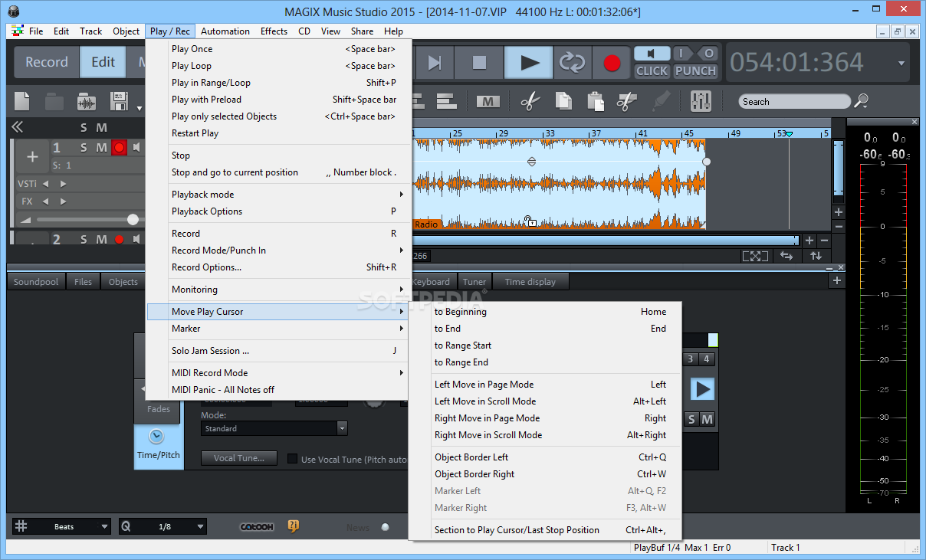Select 'to Range Start' menu entry
This screenshot has width=926, height=560.
tap(546, 345)
